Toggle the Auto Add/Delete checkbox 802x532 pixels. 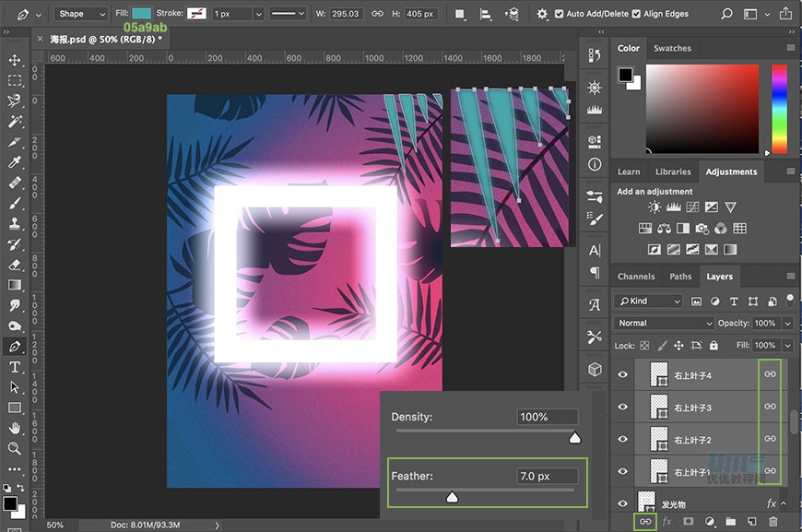[x=560, y=14]
